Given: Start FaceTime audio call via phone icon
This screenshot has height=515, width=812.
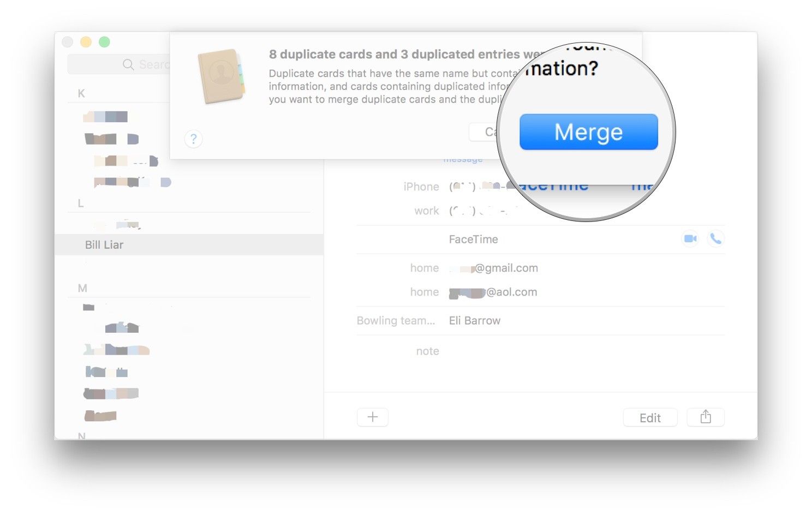Looking at the screenshot, I should (x=715, y=239).
